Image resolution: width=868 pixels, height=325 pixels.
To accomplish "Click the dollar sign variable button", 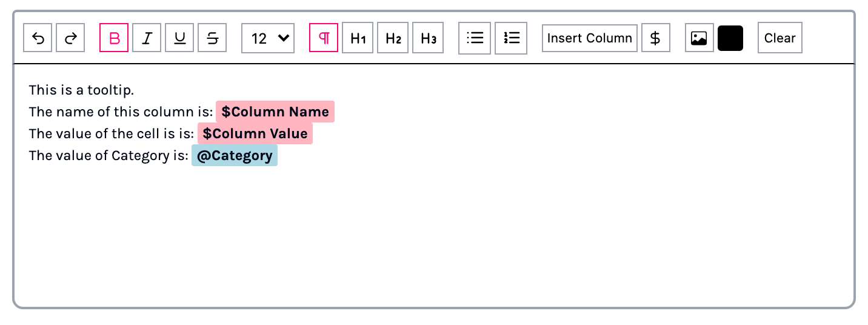I will click(655, 38).
